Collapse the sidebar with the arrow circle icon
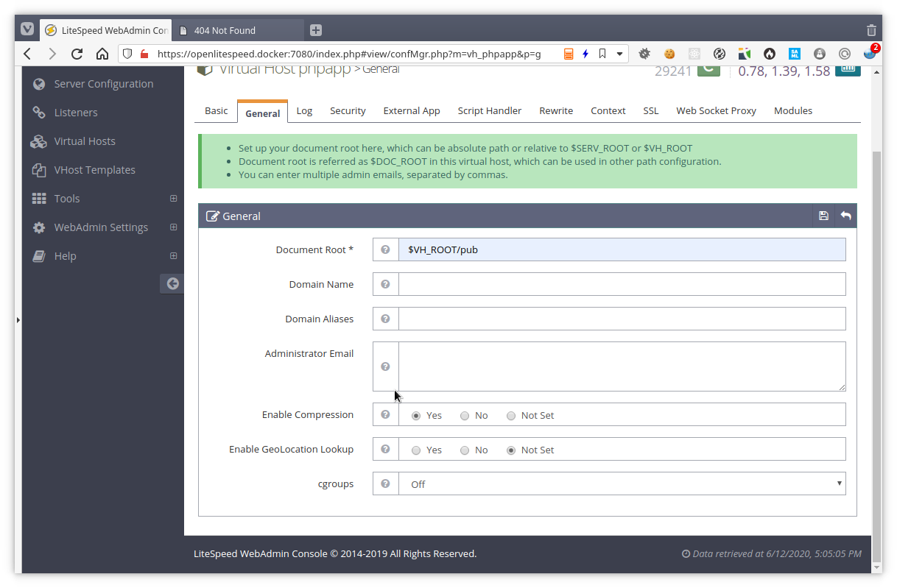Screen dimensions: 897x588 point(172,283)
